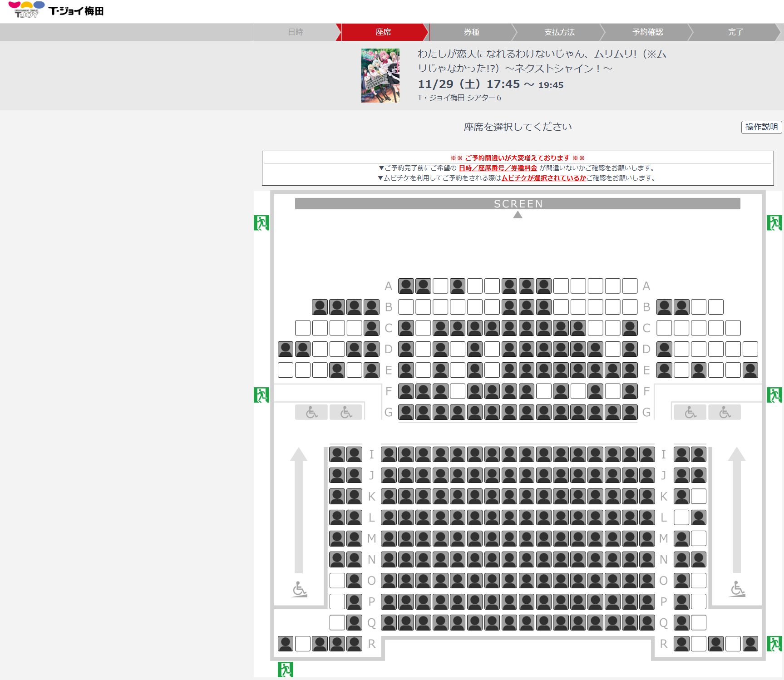Click the movie poster thumbnail
Image resolution: width=784 pixels, height=680 pixels.
380,75
